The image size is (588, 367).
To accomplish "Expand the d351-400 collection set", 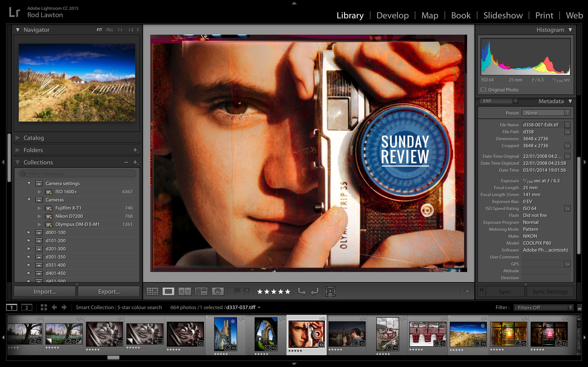I will coord(29,265).
